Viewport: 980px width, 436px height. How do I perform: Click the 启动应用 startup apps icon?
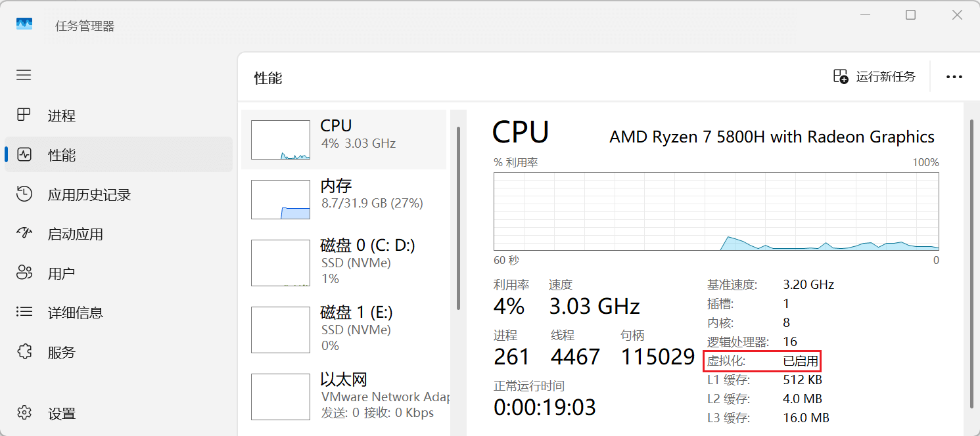coord(24,234)
